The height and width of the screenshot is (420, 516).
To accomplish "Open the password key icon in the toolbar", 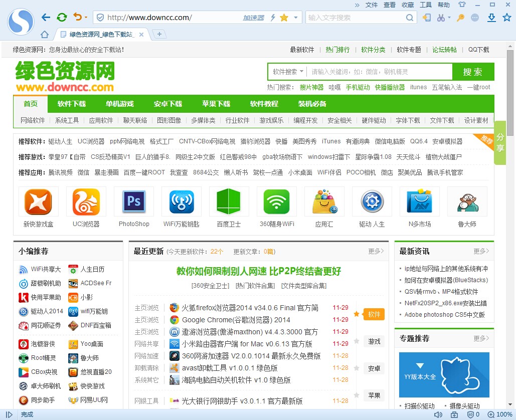I will [x=460, y=18].
